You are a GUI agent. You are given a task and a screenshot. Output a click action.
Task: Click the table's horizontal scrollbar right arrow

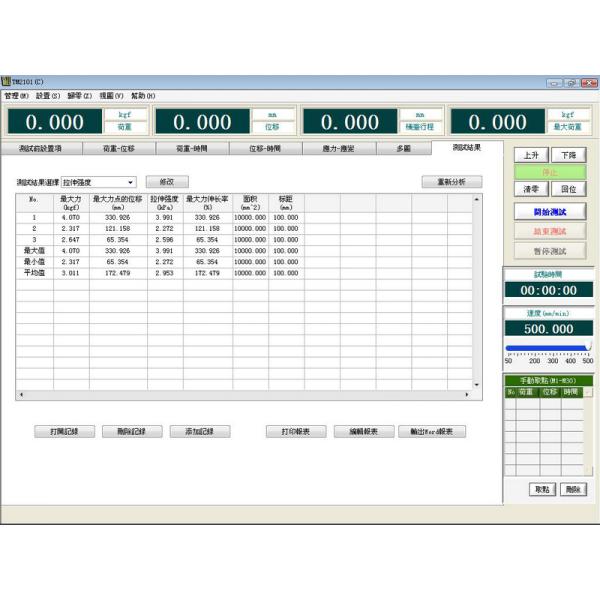[467, 395]
